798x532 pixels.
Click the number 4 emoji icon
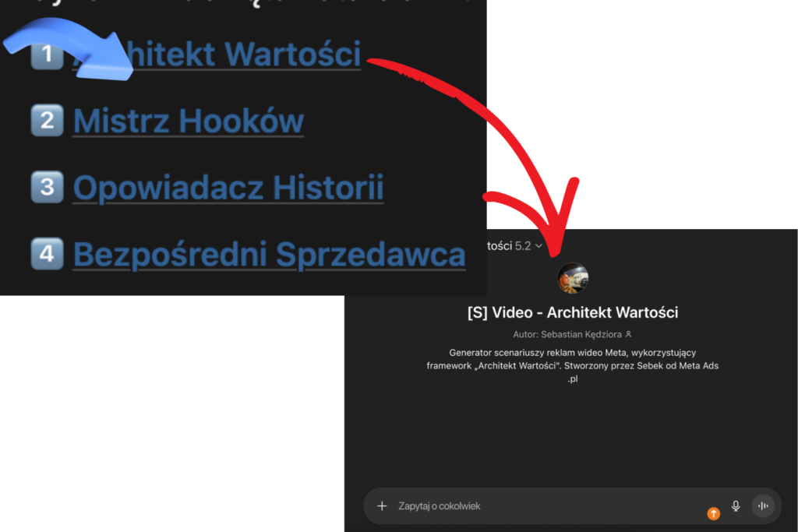pos(47,254)
